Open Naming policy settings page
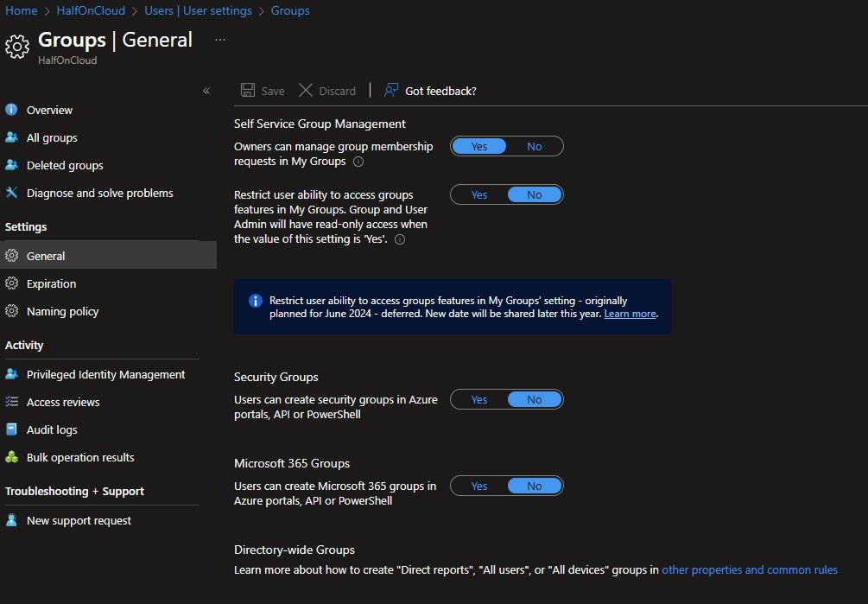The height and width of the screenshot is (604, 868). pyautogui.click(x=62, y=311)
